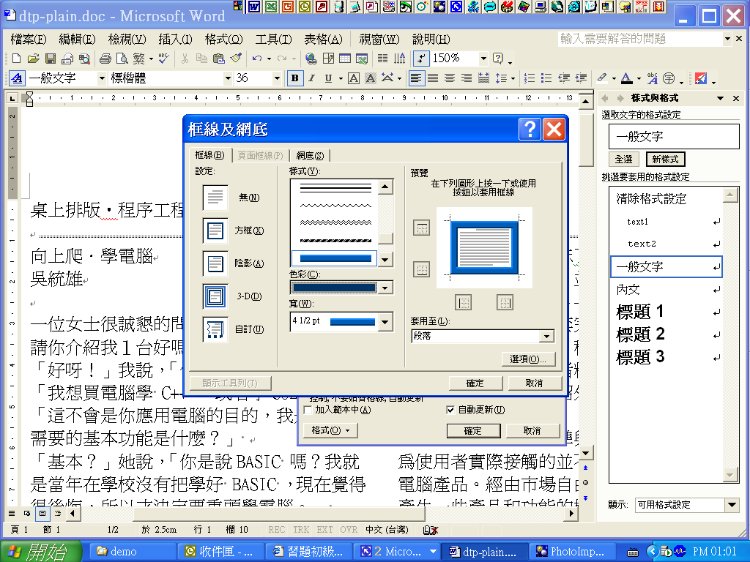Screen dimensions: 750x562
Task: Activate the Format Painter brush
Action: [236, 58]
